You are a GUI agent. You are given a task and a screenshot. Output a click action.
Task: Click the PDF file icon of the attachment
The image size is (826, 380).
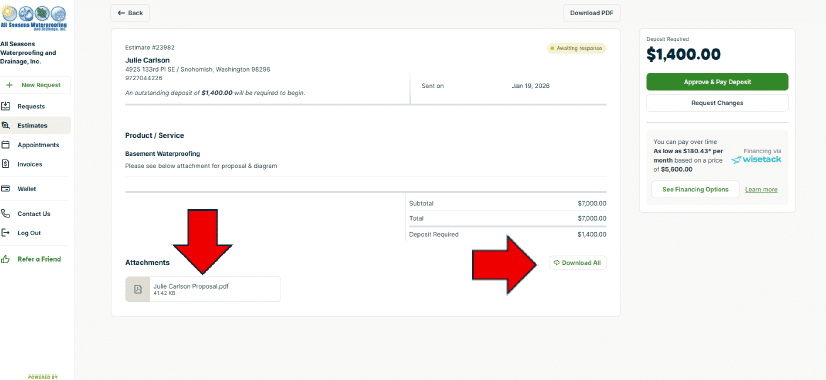[137, 289]
